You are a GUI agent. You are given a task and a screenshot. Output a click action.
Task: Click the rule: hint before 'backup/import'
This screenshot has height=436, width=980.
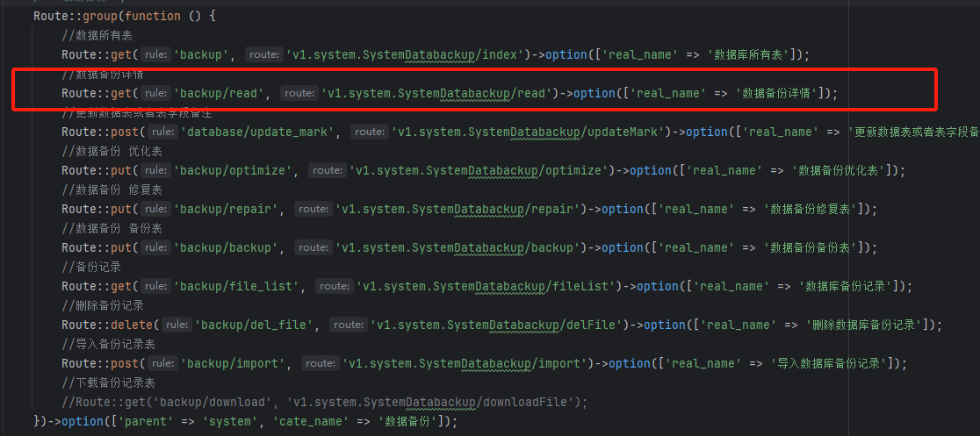pyautogui.click(x=162, y=363)
